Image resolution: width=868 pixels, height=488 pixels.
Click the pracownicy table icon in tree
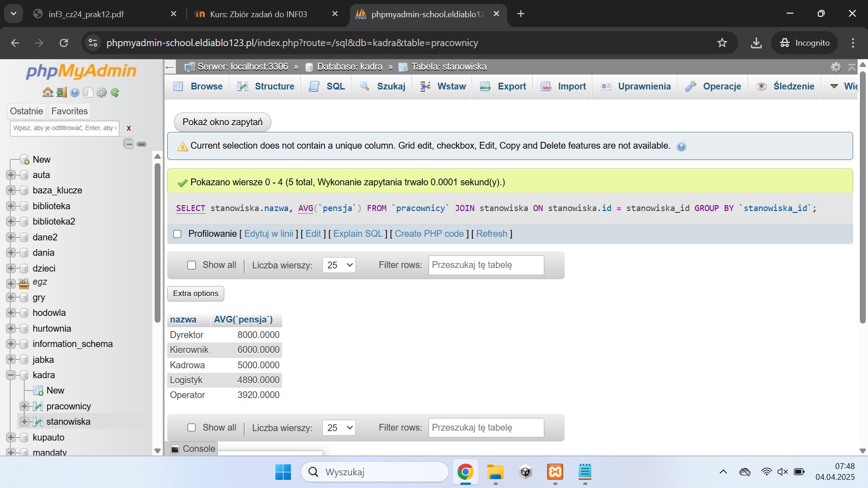[x=38, y=406]
